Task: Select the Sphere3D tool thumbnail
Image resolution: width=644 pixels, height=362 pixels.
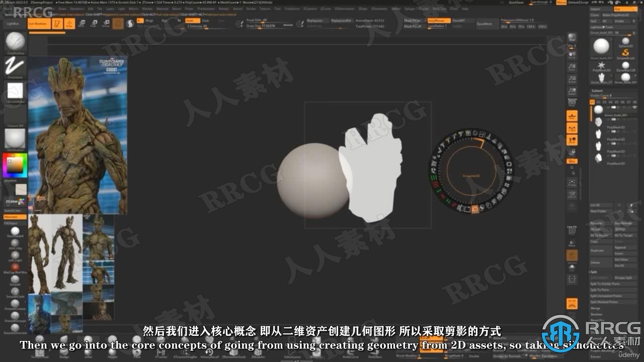Action: [x=625, y=42]
